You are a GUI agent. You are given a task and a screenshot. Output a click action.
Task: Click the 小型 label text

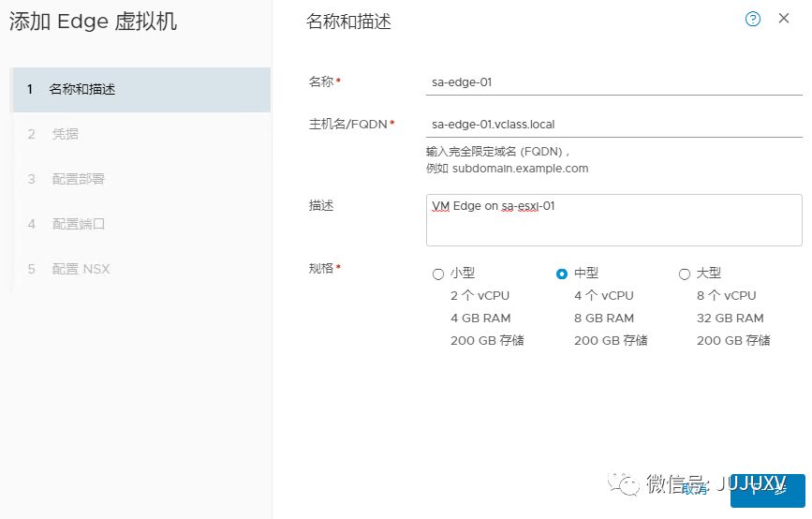point(463,273)
